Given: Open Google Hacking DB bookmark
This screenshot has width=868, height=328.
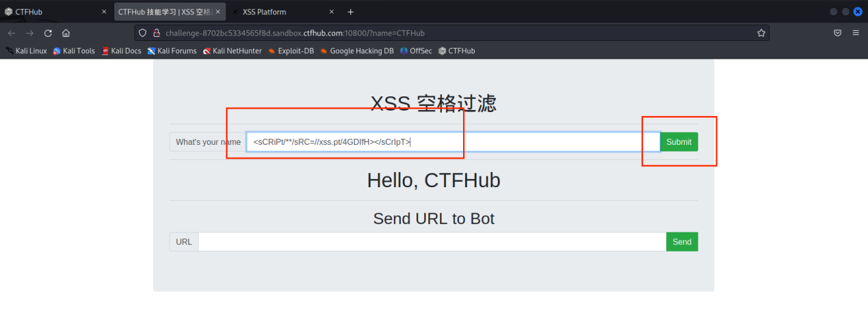Looking at the screenshot, I should pos(356,51).
